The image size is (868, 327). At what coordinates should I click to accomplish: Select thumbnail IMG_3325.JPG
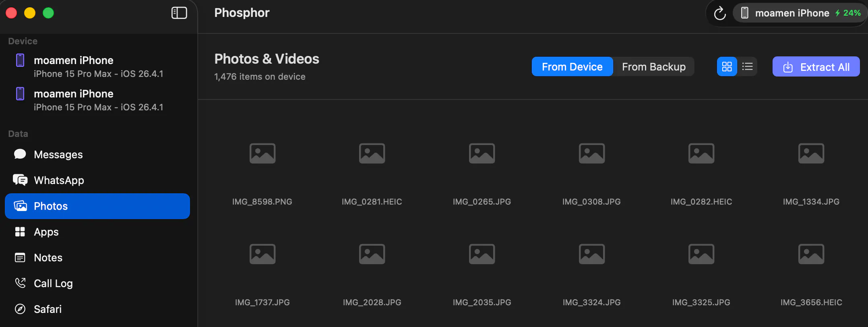tap(701, 254)
